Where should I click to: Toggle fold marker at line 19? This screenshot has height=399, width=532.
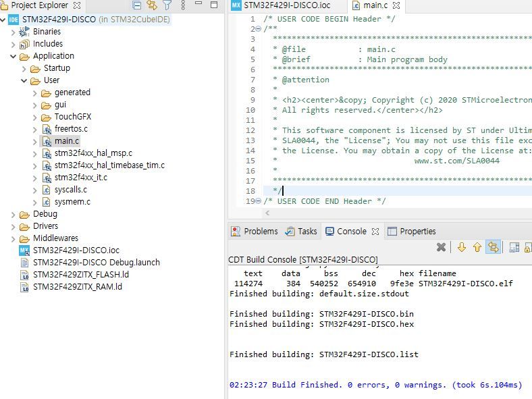258,201
